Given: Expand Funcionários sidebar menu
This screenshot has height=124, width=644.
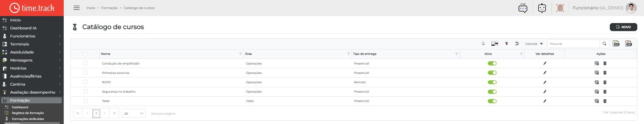Looking at the screenshot, I should pos(32,36).
